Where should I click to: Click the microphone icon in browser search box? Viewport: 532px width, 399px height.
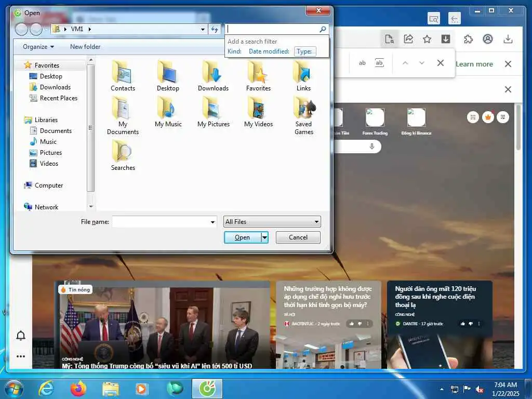coord(371,146)
